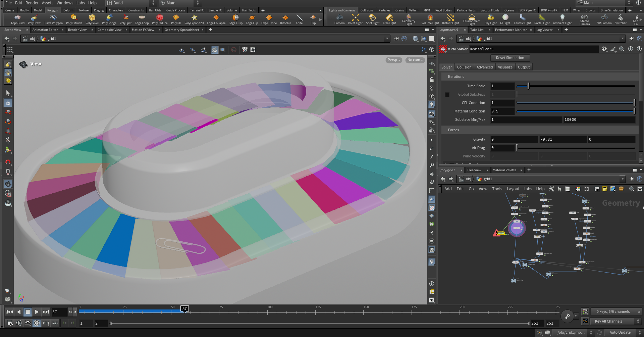Toggle the viewport lock selection icon
644x337 pixels.
tap(8, 103)
